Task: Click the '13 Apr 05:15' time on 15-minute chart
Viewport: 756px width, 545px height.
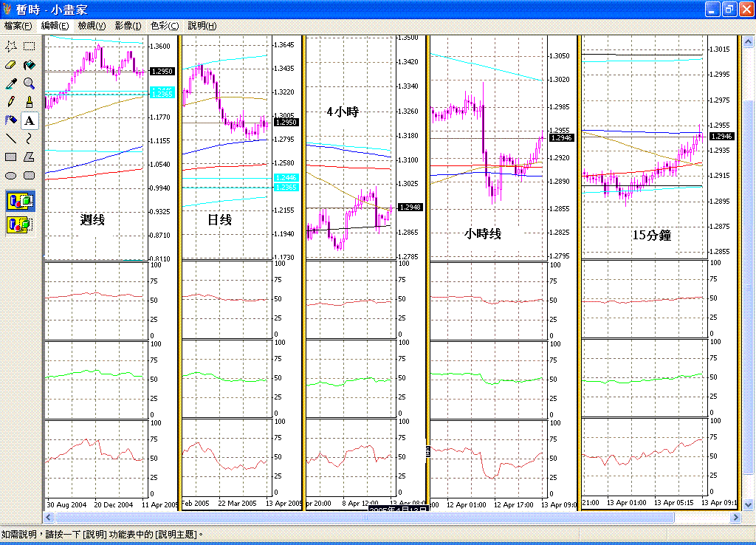Action: click(673, 503)
